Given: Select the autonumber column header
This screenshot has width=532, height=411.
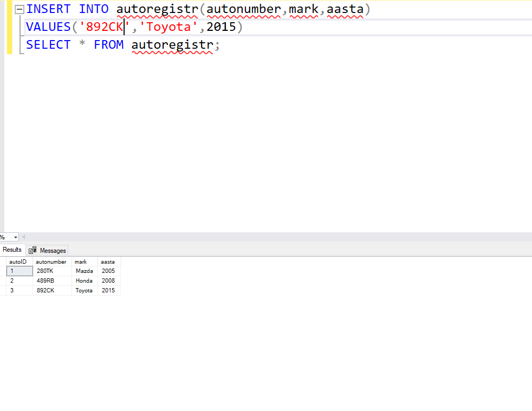Looking at the screenshot, I should pos(52,262).
